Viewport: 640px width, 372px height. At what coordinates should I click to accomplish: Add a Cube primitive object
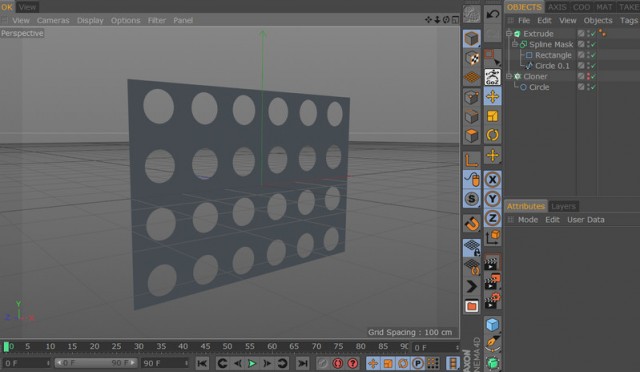coord(493,325)
